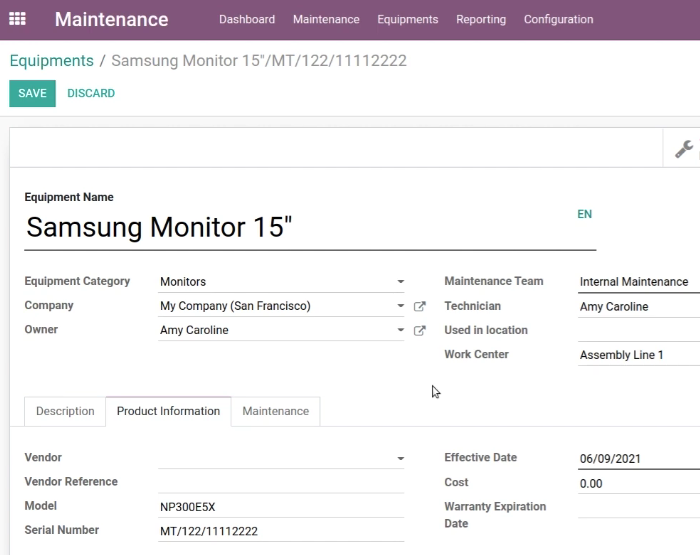Switch to the Maintenance tab in form

275,411
